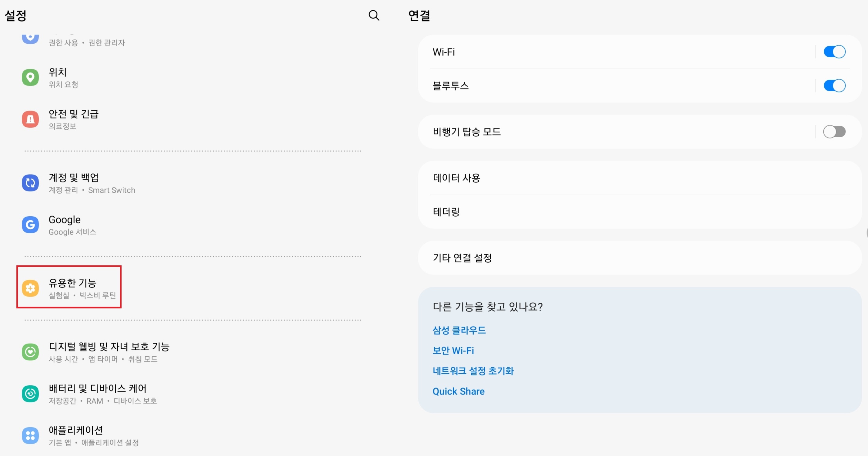Click the 애플리케이션 four-dots icon
The image size is (868, 456).
30,435
